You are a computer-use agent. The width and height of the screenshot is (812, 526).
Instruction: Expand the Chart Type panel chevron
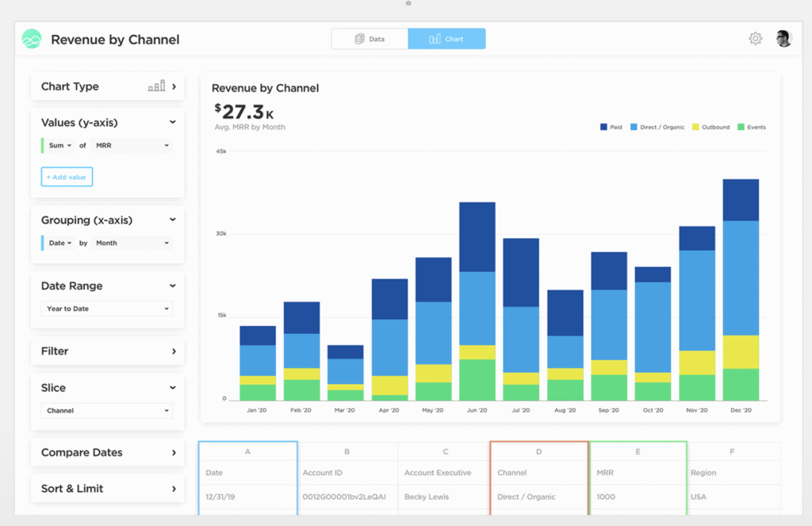pos(174,86)
